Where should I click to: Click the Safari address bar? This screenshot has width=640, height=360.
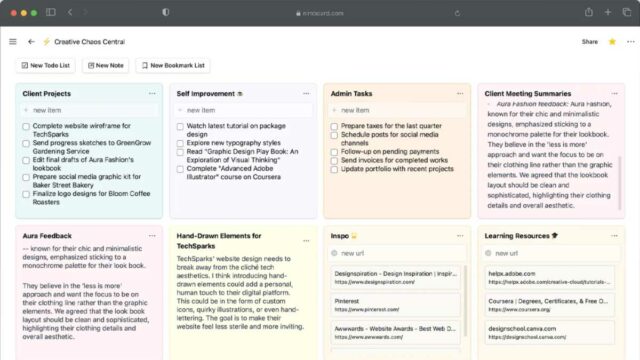tap(320, 13)
